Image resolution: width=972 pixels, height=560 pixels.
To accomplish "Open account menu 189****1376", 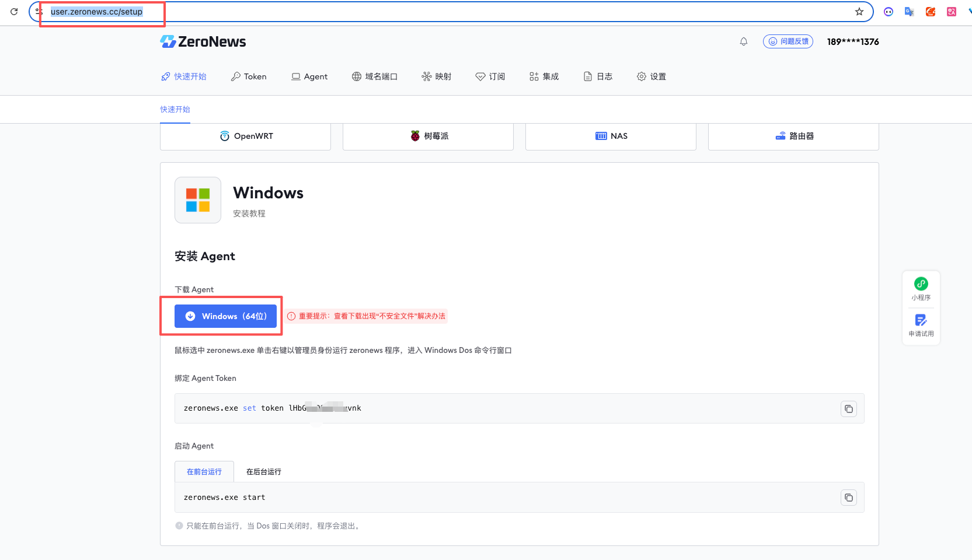I will tap(853, 41).
